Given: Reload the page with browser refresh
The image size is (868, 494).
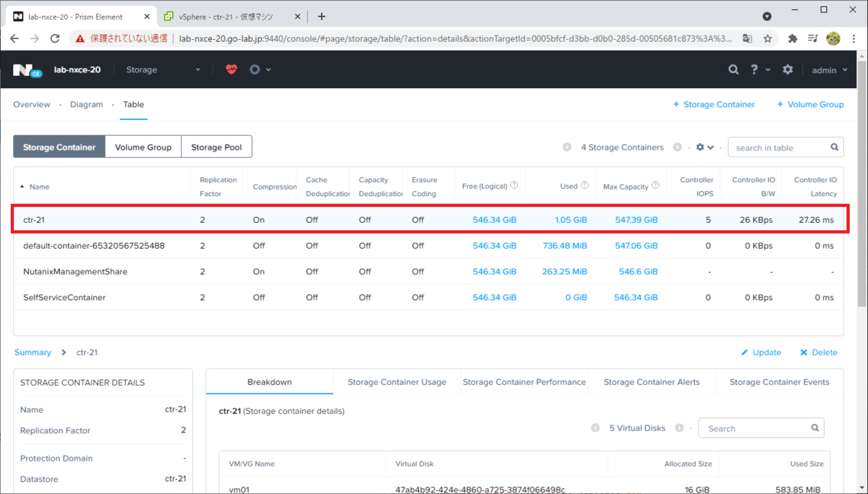Looking at the screenshot, I should coord(55,39).
